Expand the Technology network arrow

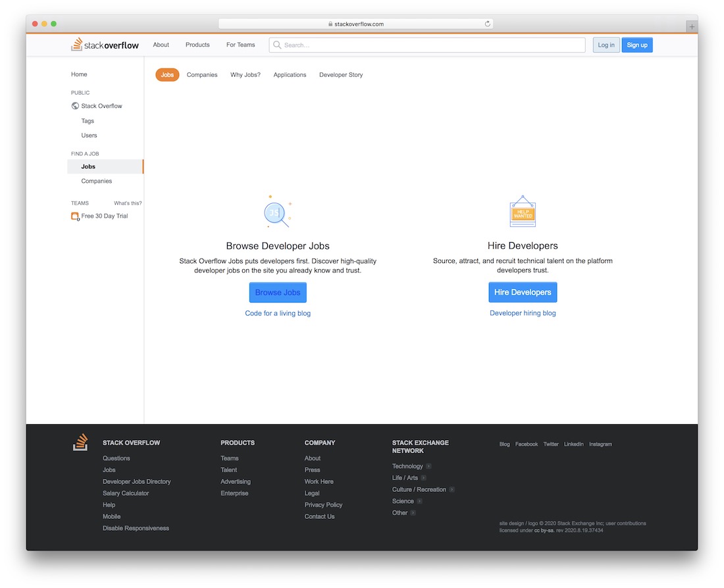pyautogui.click(x=428, y=466)
